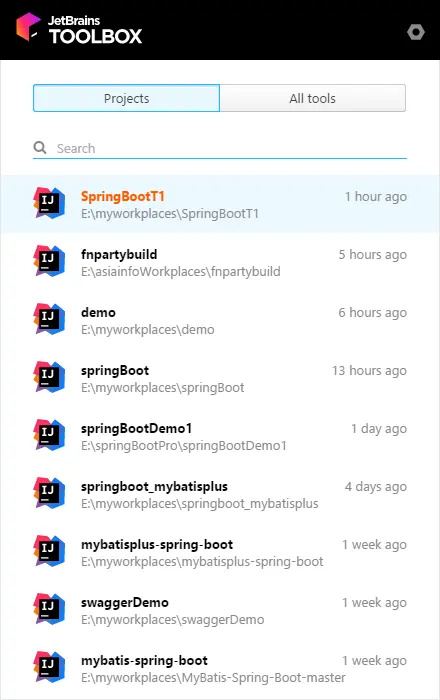This screenshot has width=440, height=700.
Task: Click path E:\myworkplaces\MyBatis-Spring-Boot-master
Action: [213, 678]
